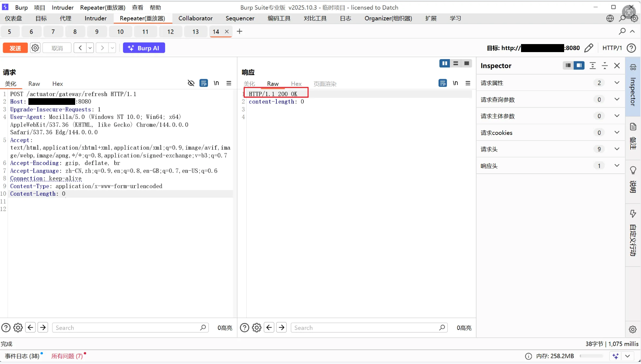This screenshot has height=364, width=641.
Task: Add a new Repeater tab
Action: [240, 31]
